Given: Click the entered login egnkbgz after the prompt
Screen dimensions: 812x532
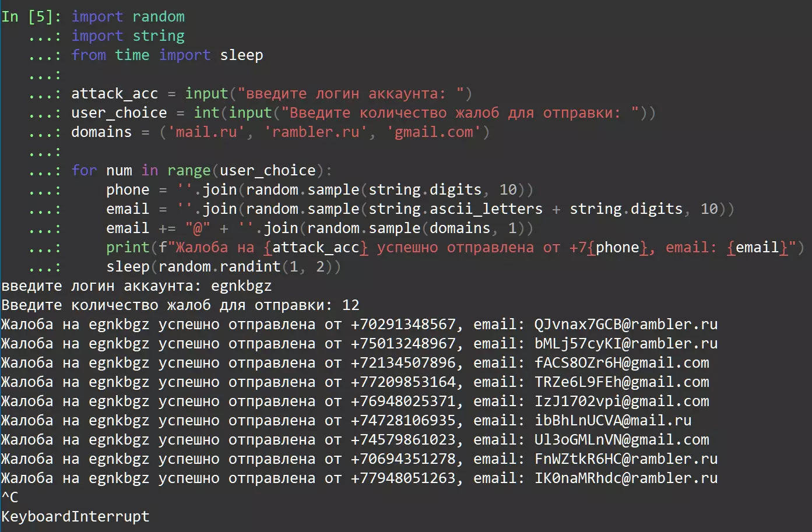Looking at the screenshot, I should click(x=241, y=286).
